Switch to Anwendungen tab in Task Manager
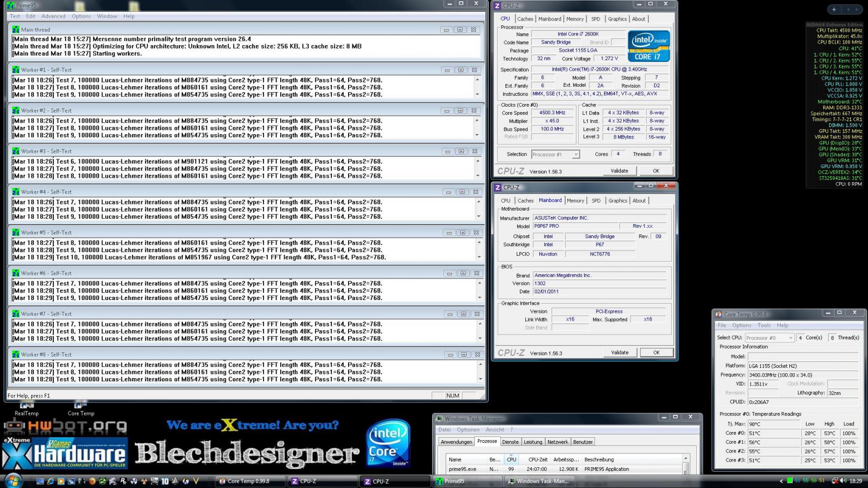Image resolution: width=868 pixels, height=488 pixels. click(456, 442)
